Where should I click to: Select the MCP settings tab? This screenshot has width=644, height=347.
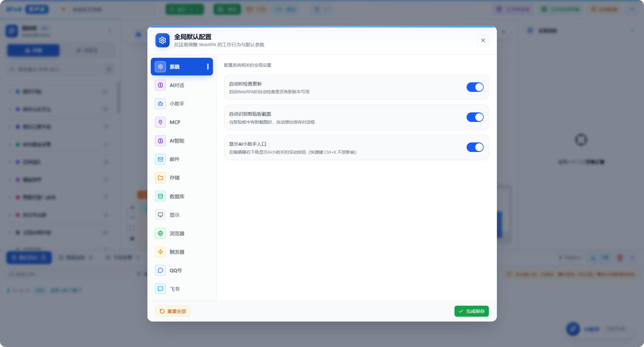pyautogui.click(x=182, y=122)
